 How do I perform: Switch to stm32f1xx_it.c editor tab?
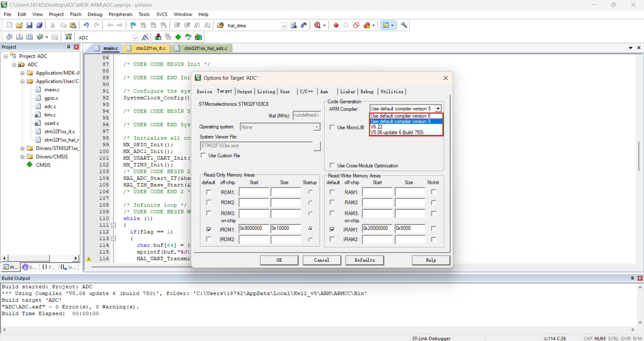[147, 48]
